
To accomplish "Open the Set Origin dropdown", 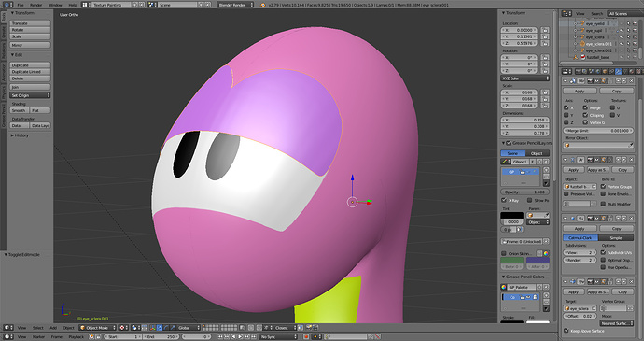I will coord(31,95).
